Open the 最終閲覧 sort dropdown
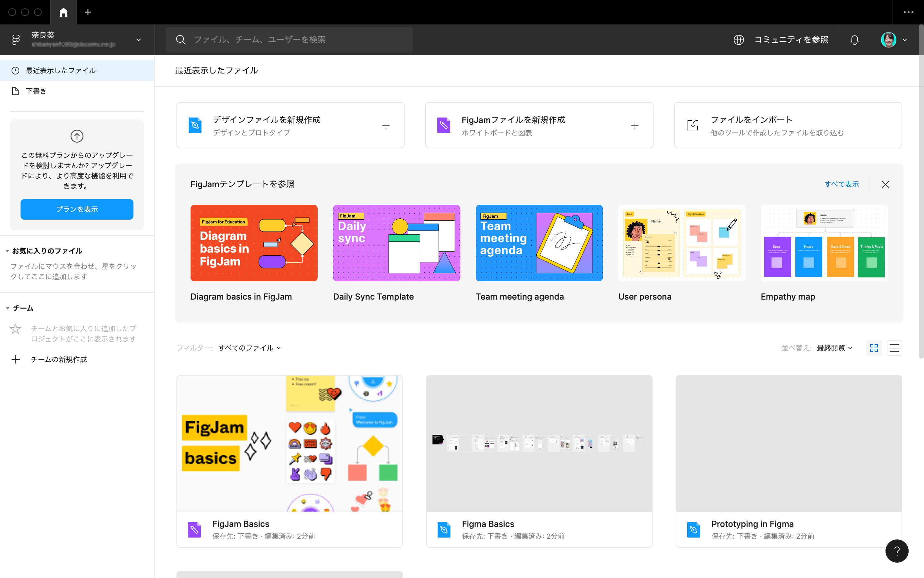This screenshot has width=924, height=578. coord(834,348)
